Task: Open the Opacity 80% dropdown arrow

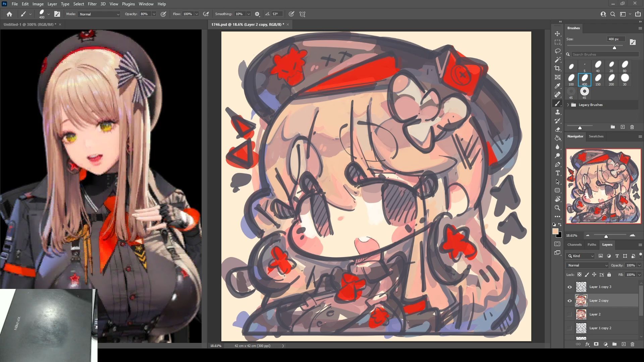Action: (154, 14)
